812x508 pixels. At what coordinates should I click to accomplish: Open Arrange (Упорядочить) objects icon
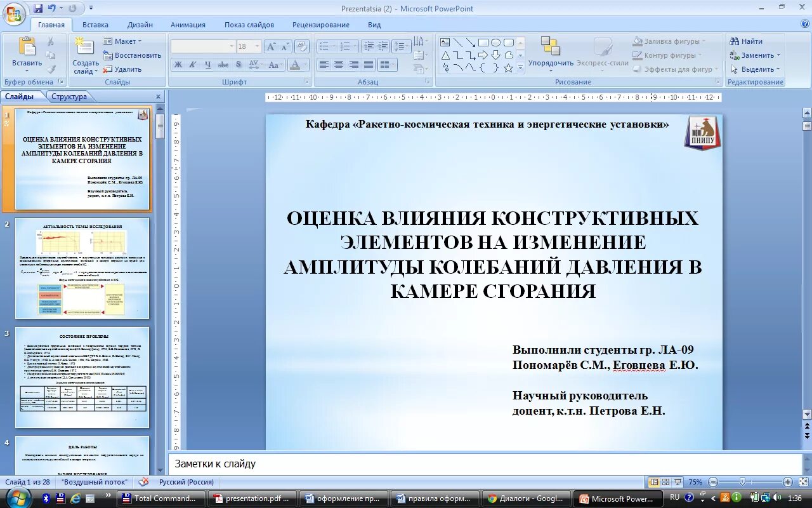tap(550, 46)
